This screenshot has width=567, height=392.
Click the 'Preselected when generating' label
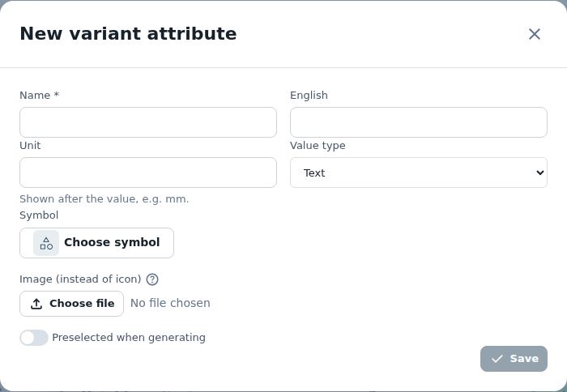click(129, 338)
